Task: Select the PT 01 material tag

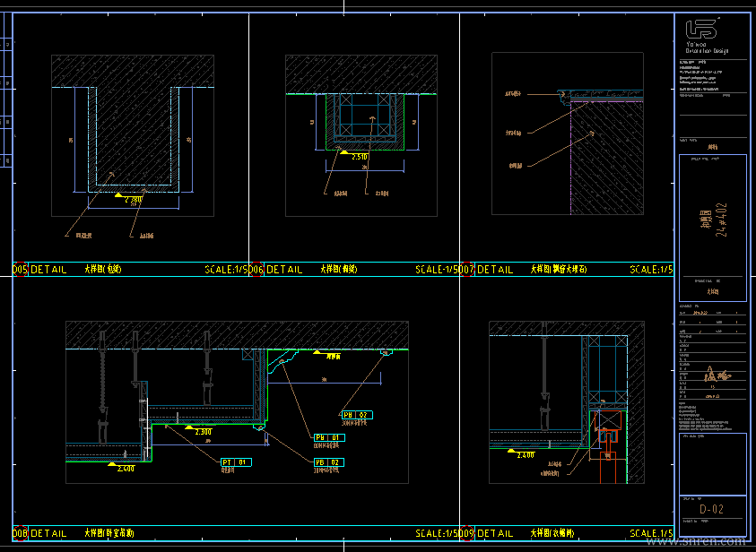Action: 236,462
